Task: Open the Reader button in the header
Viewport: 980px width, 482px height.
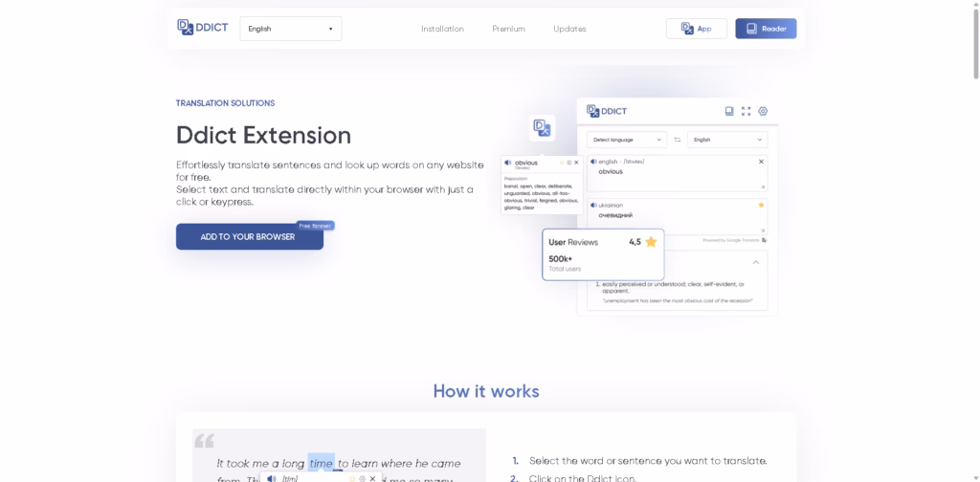Action: [x=766, y=29]
